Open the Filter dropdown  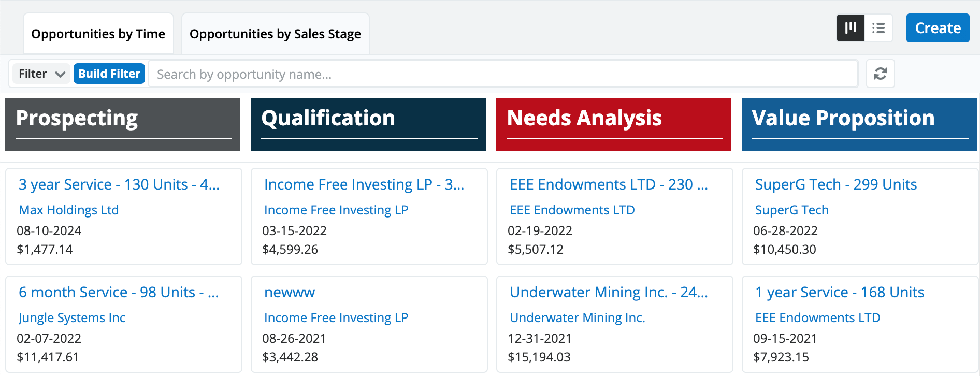(x=41, y=74)
